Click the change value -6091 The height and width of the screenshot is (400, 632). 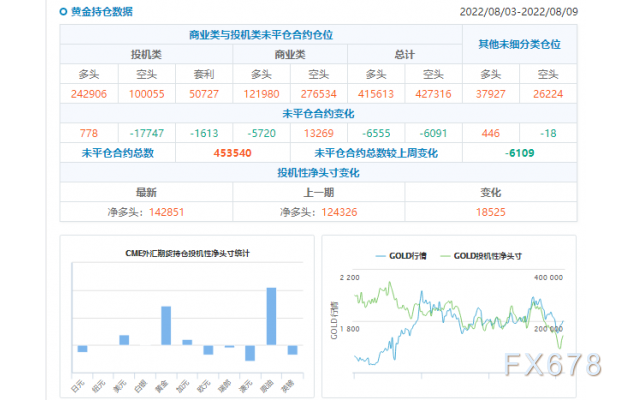click(433, 133)
